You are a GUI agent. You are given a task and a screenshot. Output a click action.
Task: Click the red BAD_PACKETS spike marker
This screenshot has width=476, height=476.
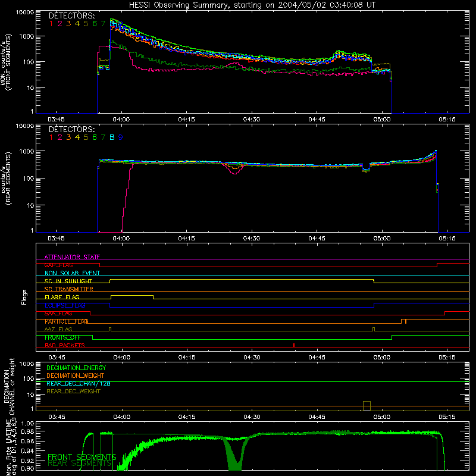294,345
